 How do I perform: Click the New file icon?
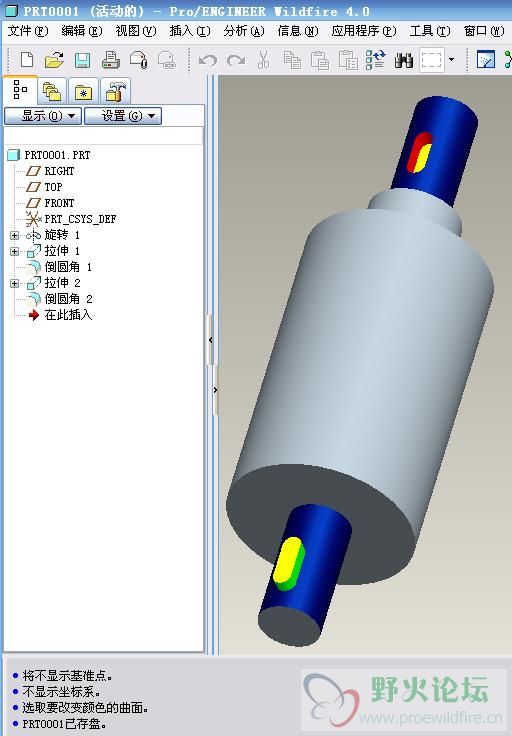[x=27, y=60]
